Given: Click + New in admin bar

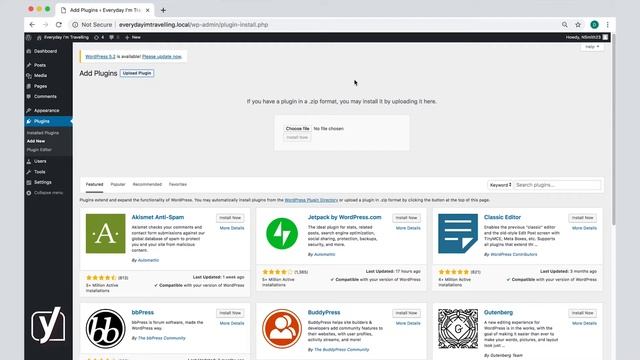Looking at the screenshot, I should coord(133,37).
